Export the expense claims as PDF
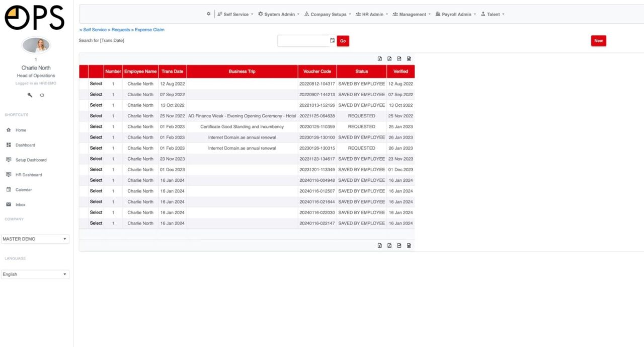 (x=390, y=58)
